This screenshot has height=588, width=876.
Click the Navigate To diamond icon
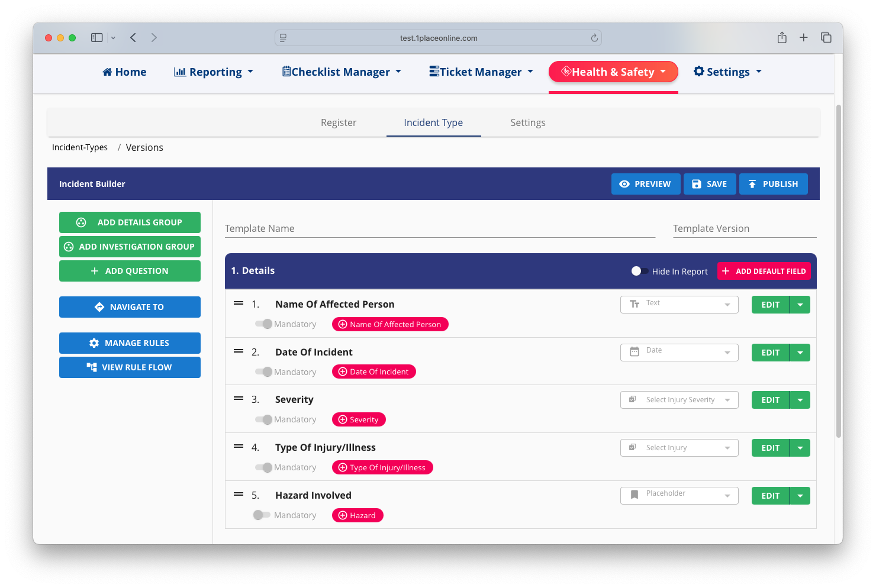coord(99,307)
